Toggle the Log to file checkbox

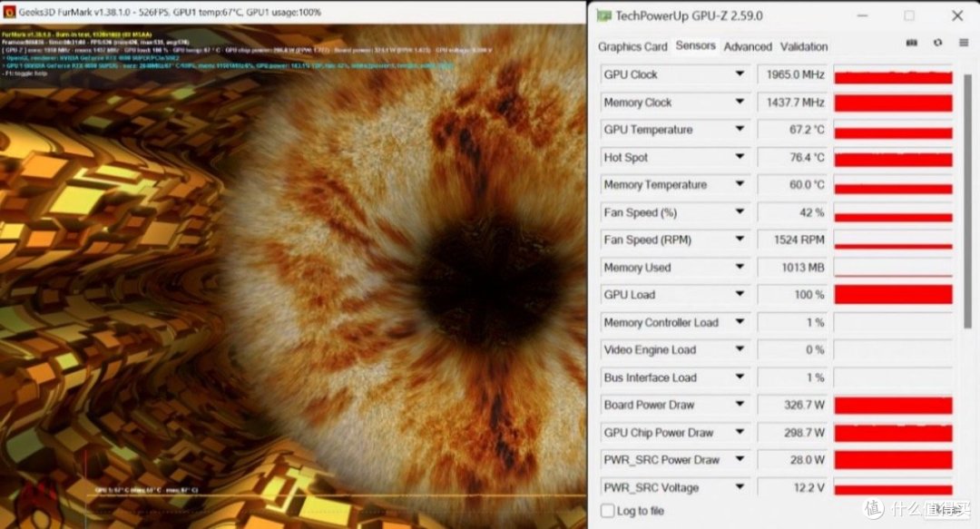607,511
